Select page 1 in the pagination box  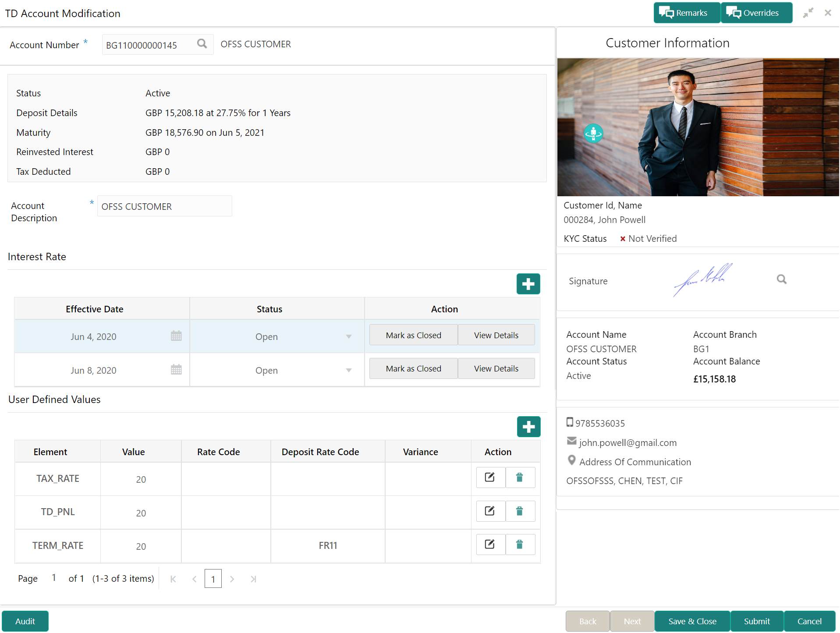tap(213, 579)
